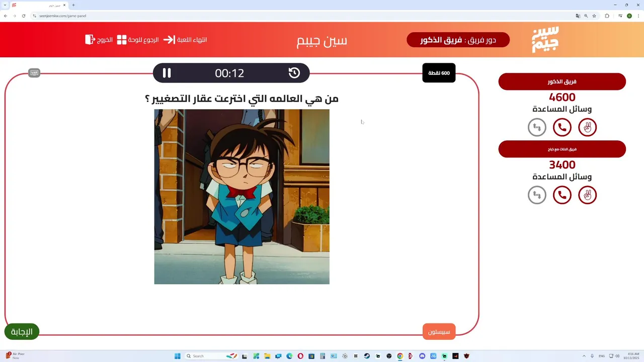The height and width of the screenshot is (362, 644).
Task: Open File Explorer from taskbar
Action: tap(267, 356)
